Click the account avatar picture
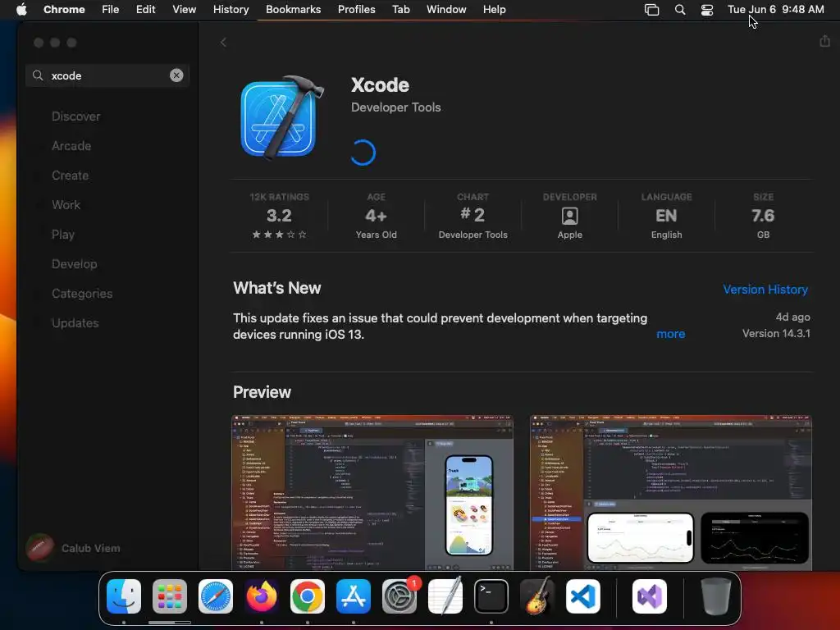Screen dimensions: 840x630 (x=40, y=547)
